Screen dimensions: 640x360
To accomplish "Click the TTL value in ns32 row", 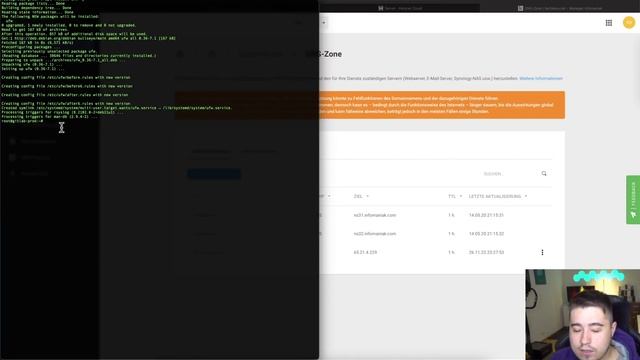I will [x=451, y=234].
